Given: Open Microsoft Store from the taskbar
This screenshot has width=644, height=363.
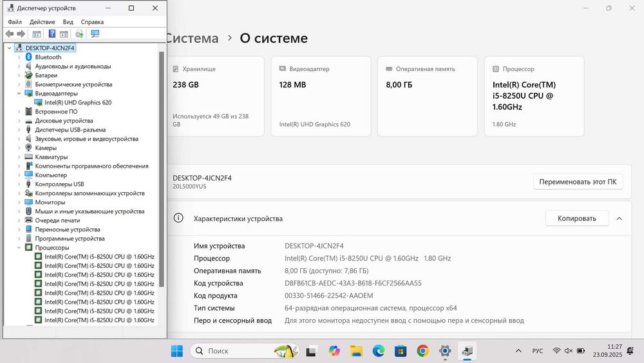Looking at the screenshot, I should 401,351.
